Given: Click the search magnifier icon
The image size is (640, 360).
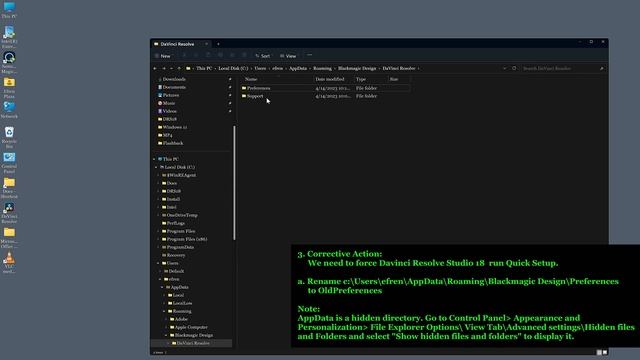Looking at the screenshot, I should pyautogui.click(x=602, y=69).
